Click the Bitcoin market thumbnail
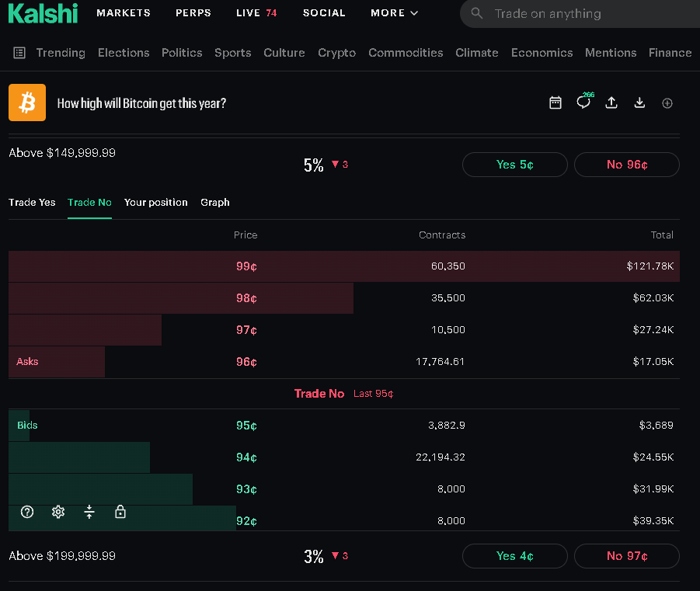The width and height of the screenshot is (700, 591). point(27,103)
